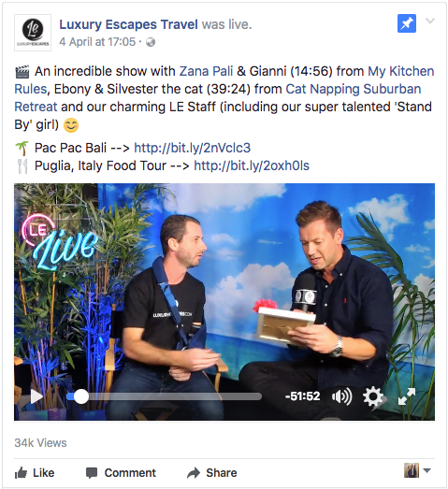Viewport: 448px width, 489px height.
Task: Open the Puglia Italy Food Tour link
Action: 252,165
